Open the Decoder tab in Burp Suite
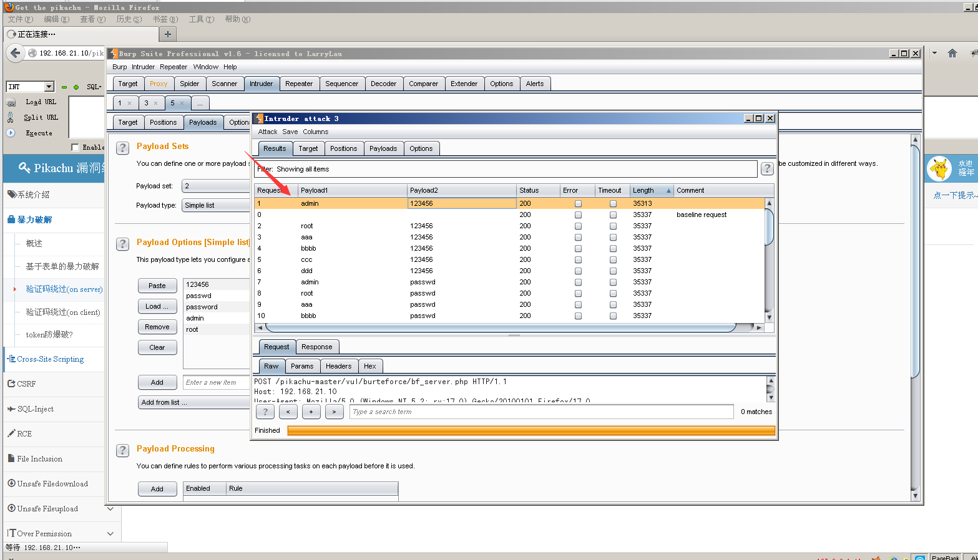Image resolution: width=978 pixels, height=560 pixels. (x=383, y=84)
